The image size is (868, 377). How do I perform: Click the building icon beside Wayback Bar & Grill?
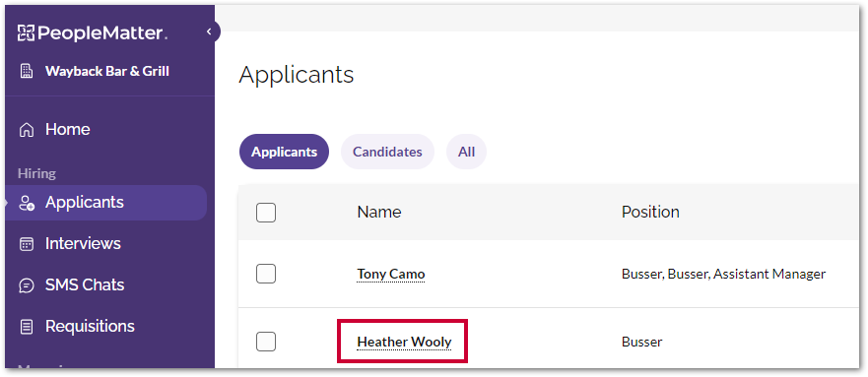26,71
